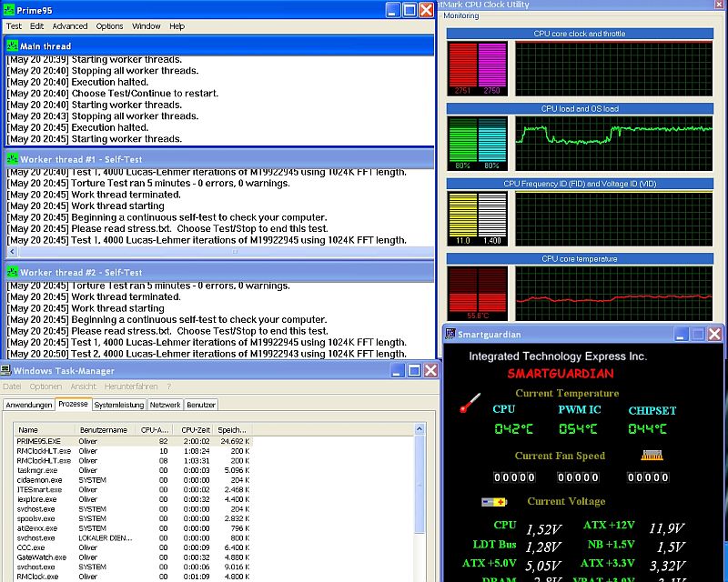
Task: Click the Windows Task-Manager title icon
Action: (5, 370)
